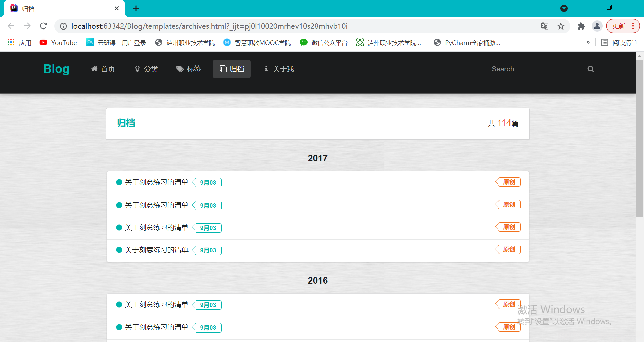
Task: Open the YouTube bookmark
Action: tap(58, 43)
